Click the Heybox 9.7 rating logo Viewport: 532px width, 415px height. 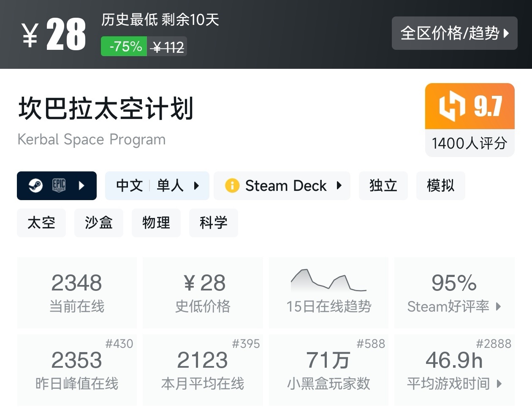[450, 106]
